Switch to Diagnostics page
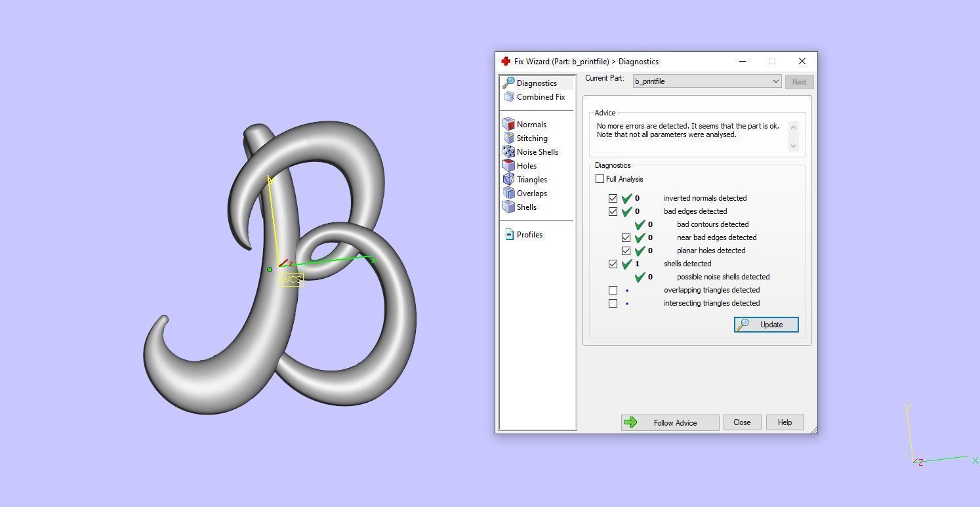 coord(537,83)
